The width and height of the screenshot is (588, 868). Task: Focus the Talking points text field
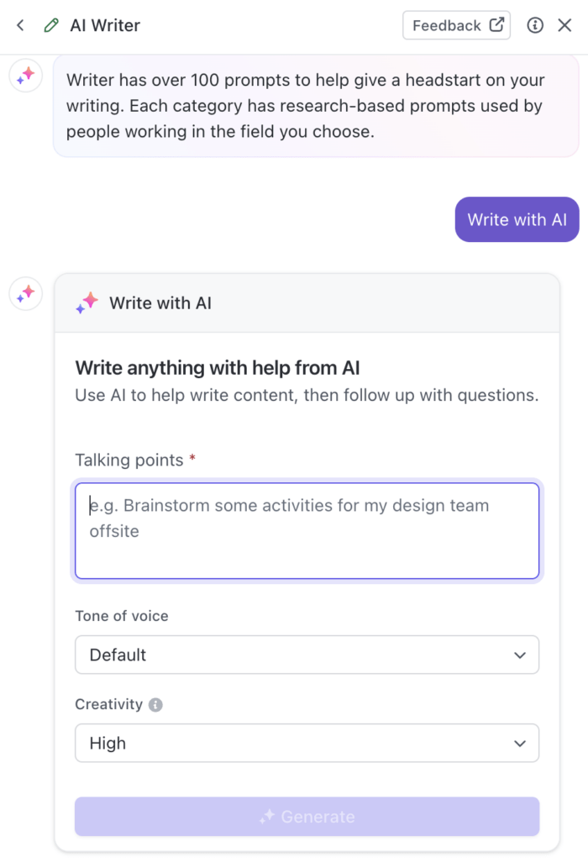[x=307, y=529]
